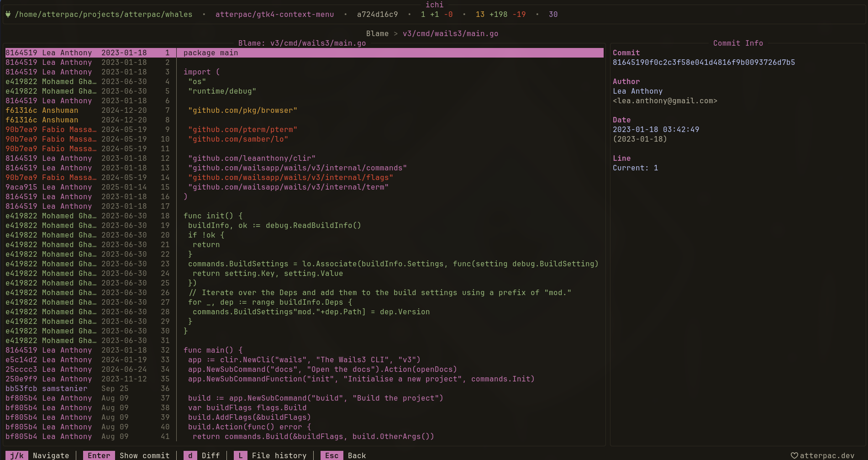This screenshot has height=460, width=868.
Task: Select line 28 dep.Version assignment
Action: click(x=304, y=312)
